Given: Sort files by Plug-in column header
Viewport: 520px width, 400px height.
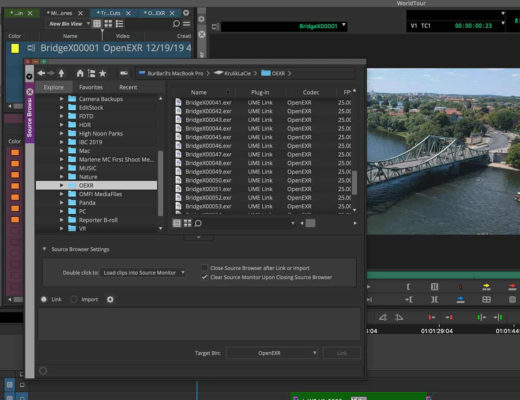Looking at the screenshot, I should tap(260, 92).
